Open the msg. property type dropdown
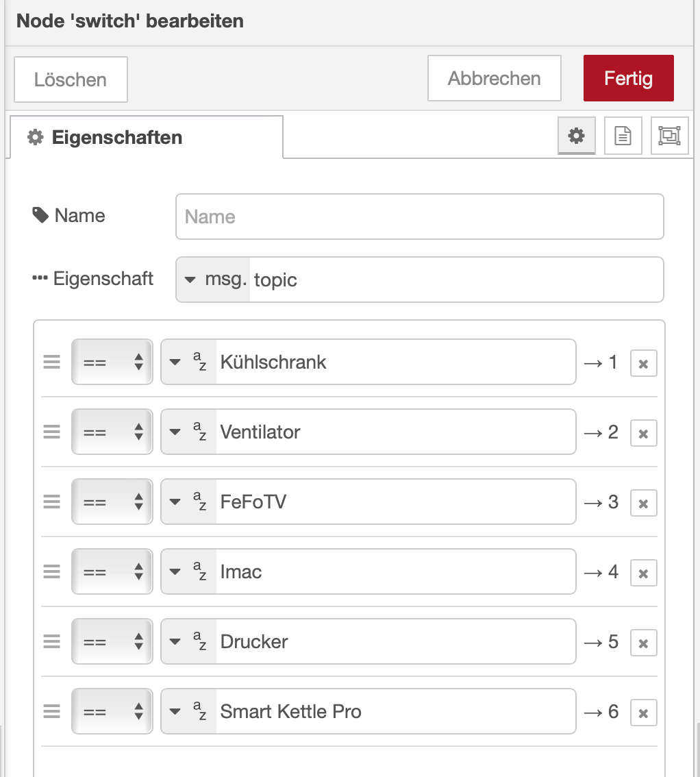 pyautogui.click(x=213, y=280)
